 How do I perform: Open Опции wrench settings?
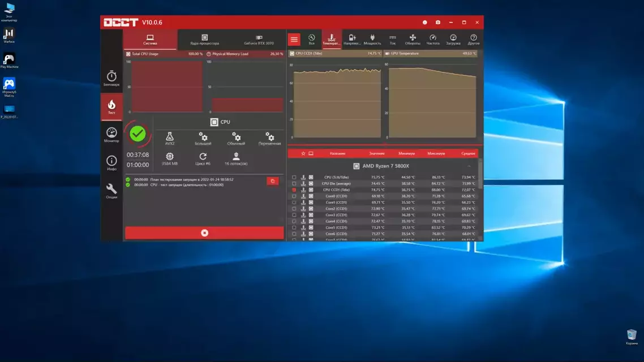point(111,191)
